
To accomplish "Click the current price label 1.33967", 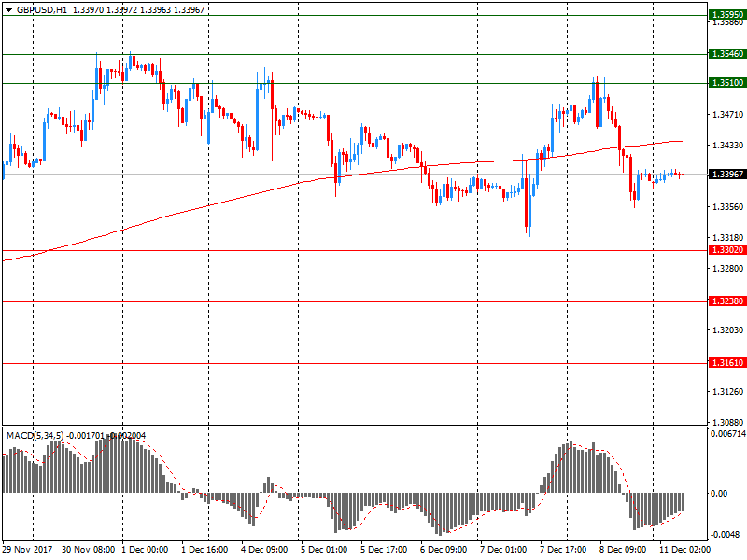I will click(727, 175).
